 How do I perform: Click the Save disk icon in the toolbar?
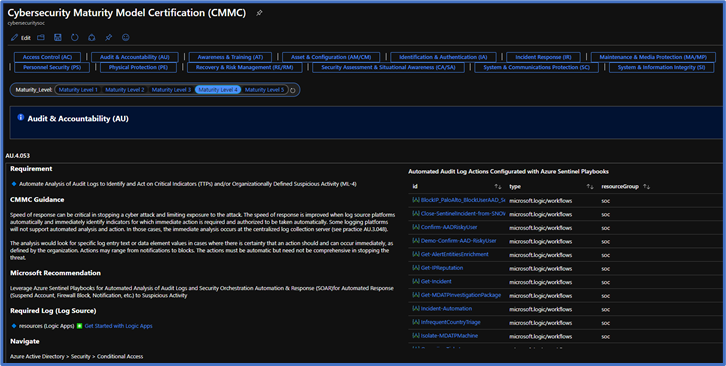tap(58, 38)
